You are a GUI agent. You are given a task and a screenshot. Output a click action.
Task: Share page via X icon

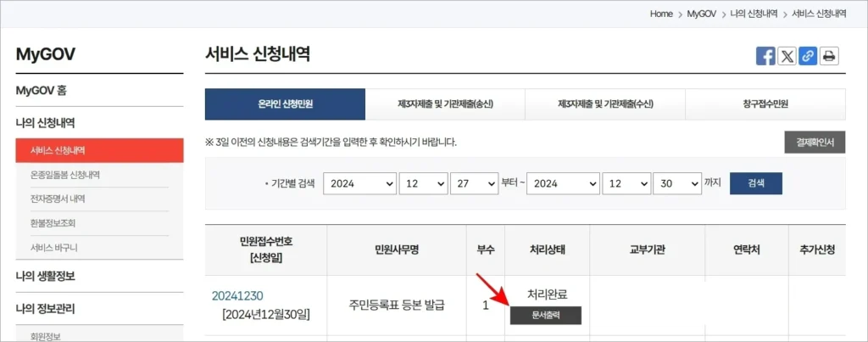787,56
